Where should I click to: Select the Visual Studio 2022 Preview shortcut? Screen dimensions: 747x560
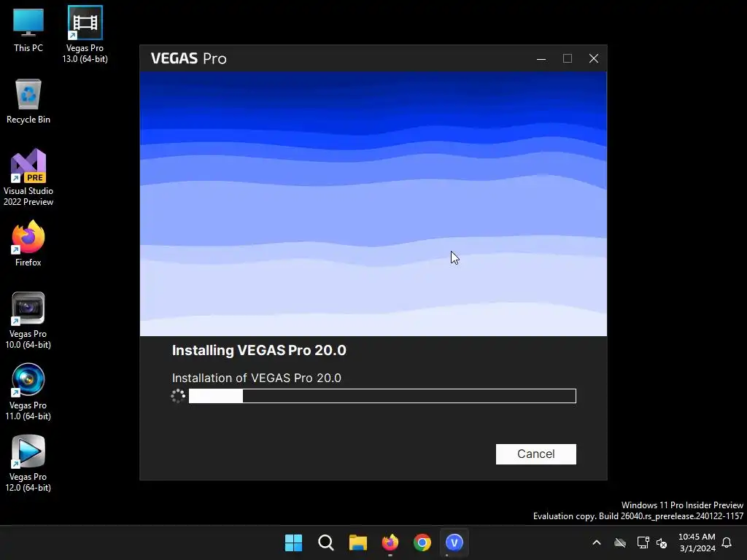tap(28, 177)
